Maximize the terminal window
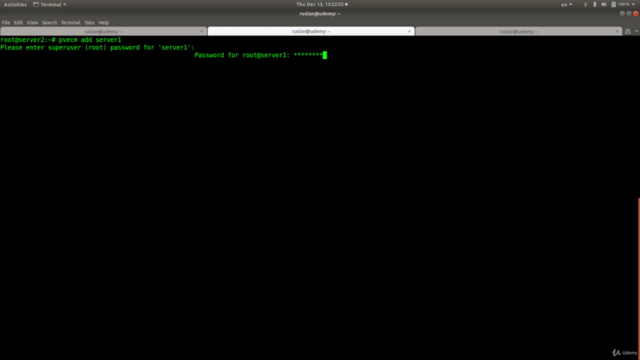Image resolution: width=640 pixels, height=360 pixels. [629, 13]
